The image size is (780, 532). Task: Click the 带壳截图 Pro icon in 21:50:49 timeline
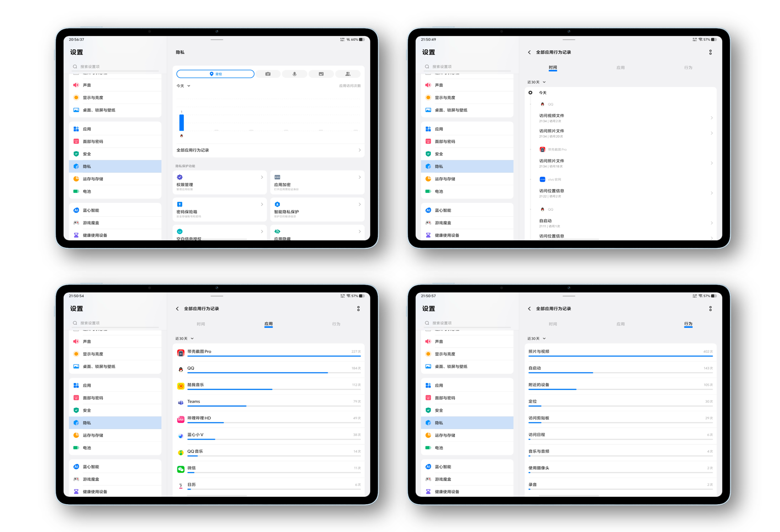click(542, 149)
